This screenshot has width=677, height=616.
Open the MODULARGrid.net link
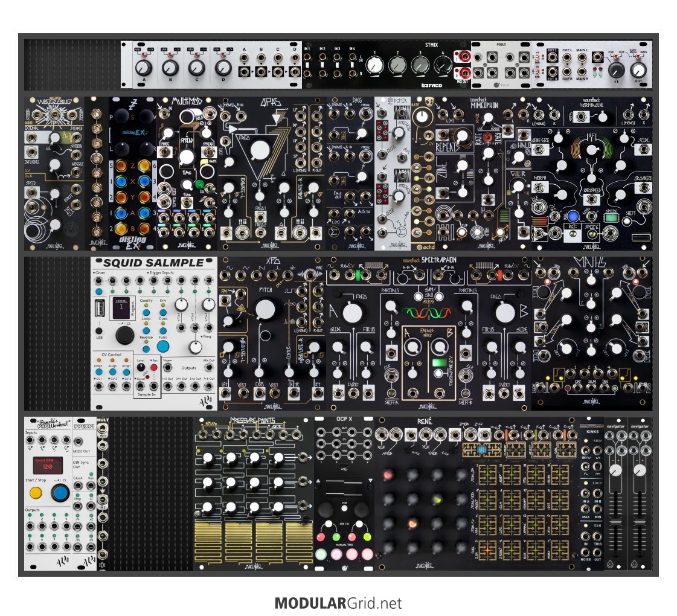338,603
